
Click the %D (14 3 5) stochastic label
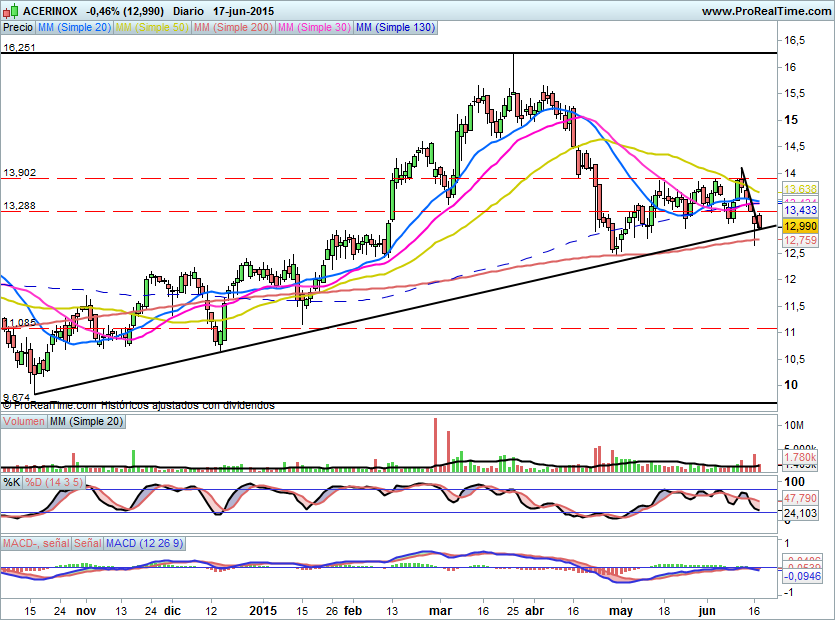(x=50, y=483)
